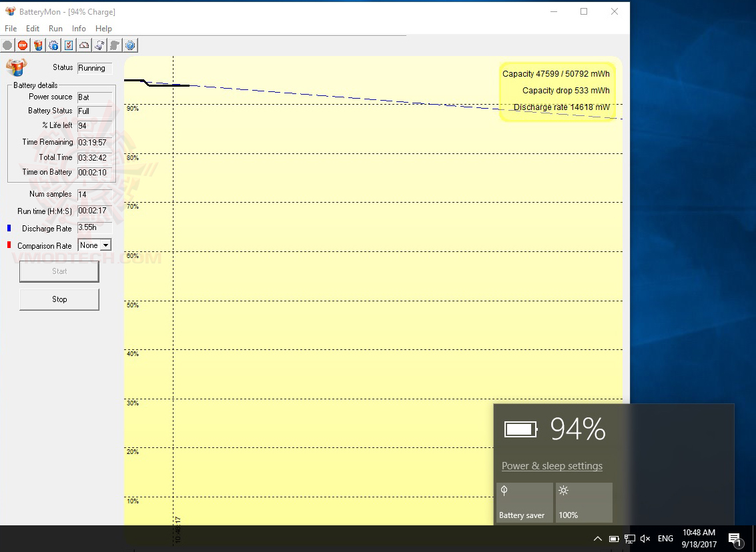
Task: Open battery information via battery toolbar icon
Action: coord(38,45)
